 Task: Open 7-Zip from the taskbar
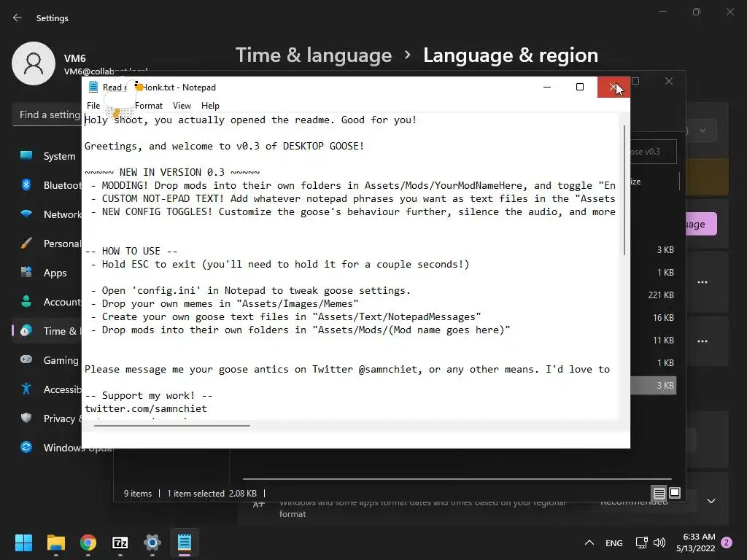(x=120, y=542)
